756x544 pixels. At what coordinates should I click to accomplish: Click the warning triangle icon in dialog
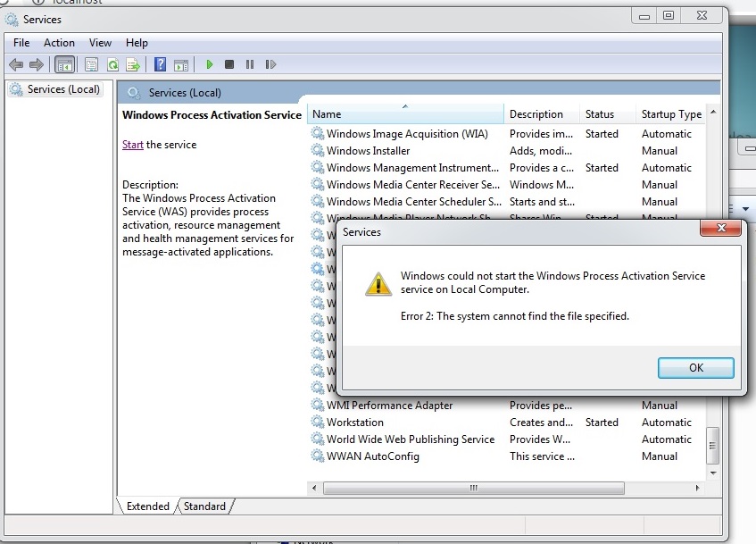(378, 284)
